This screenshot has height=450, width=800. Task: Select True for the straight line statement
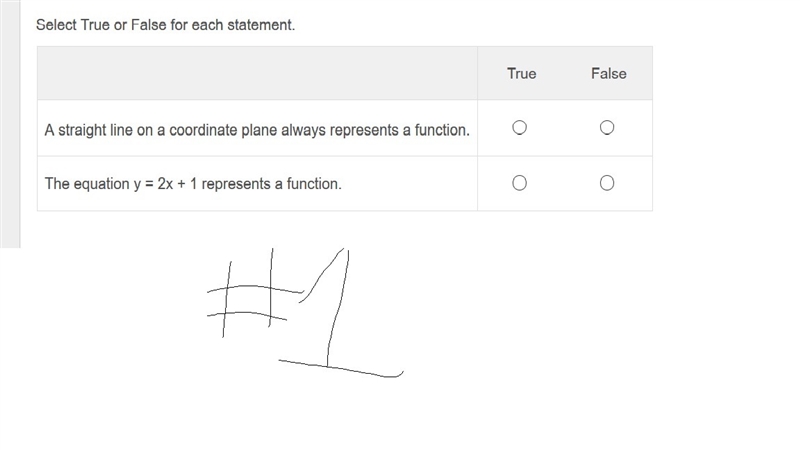[x=519, y=128]
